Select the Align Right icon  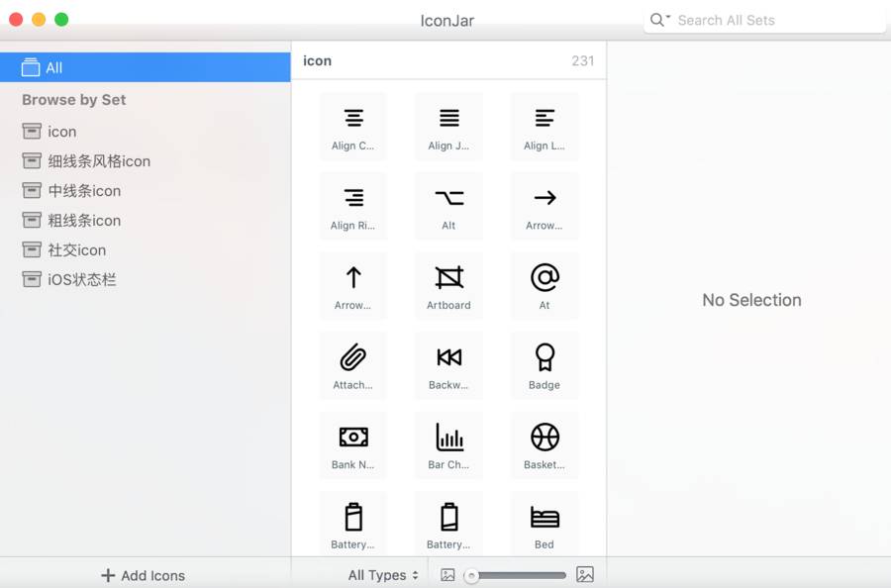point(352,206)
